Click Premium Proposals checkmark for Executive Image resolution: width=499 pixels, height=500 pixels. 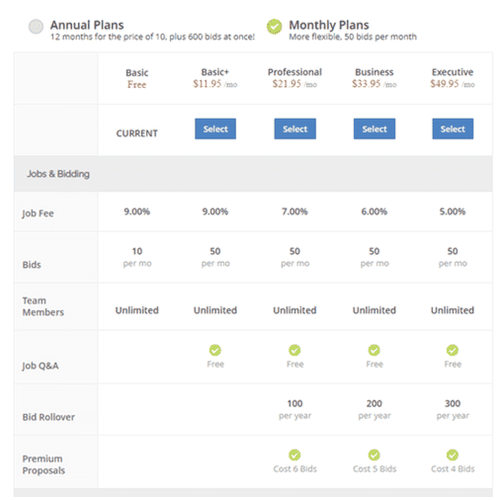[452, 455]
